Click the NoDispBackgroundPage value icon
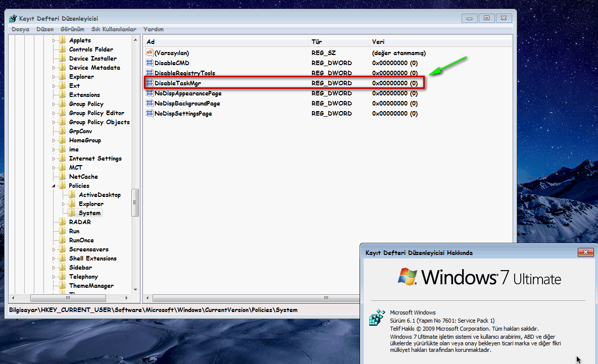 149,103
